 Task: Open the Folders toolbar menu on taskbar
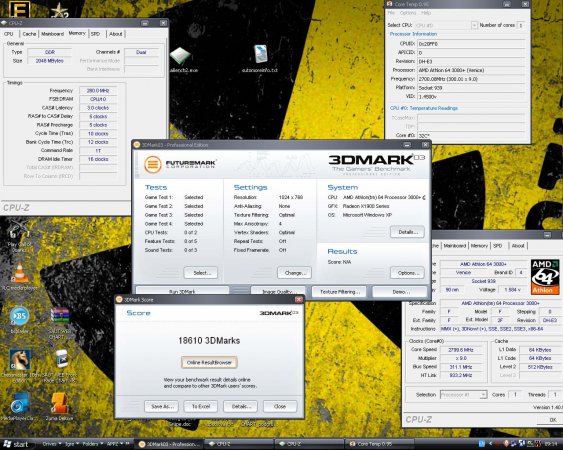coord(93,444)
